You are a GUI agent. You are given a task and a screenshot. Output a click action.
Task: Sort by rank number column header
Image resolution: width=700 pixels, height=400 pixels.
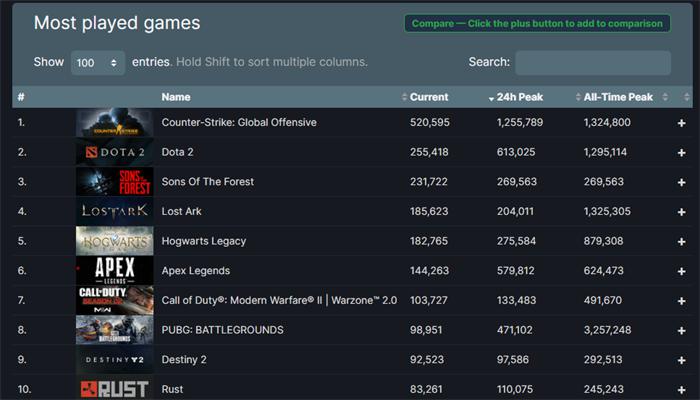pos(21,97)
